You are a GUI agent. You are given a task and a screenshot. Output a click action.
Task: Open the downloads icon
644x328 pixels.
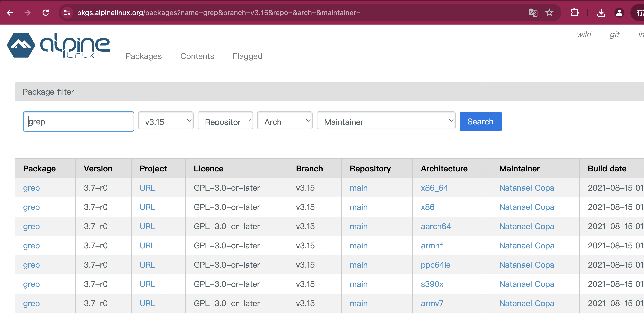601,12
